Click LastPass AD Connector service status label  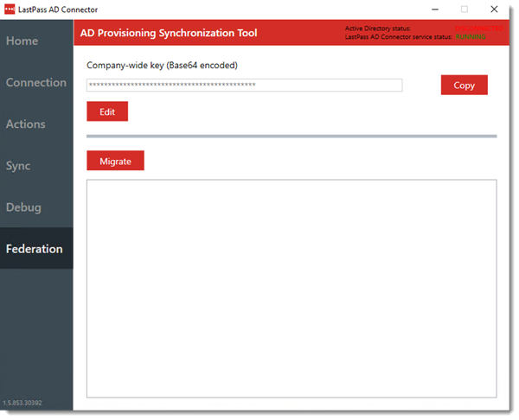point(399,36)
